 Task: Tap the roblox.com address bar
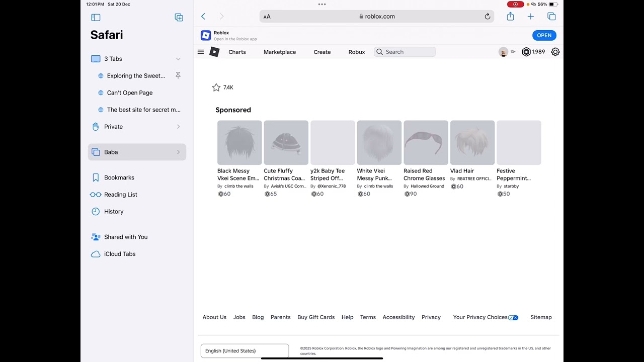coord(377,17)
